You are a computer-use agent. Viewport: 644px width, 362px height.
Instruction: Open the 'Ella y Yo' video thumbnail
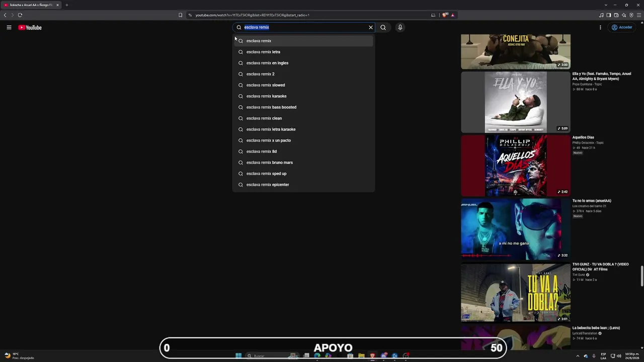pyautogui.click(x=516, y=102)
